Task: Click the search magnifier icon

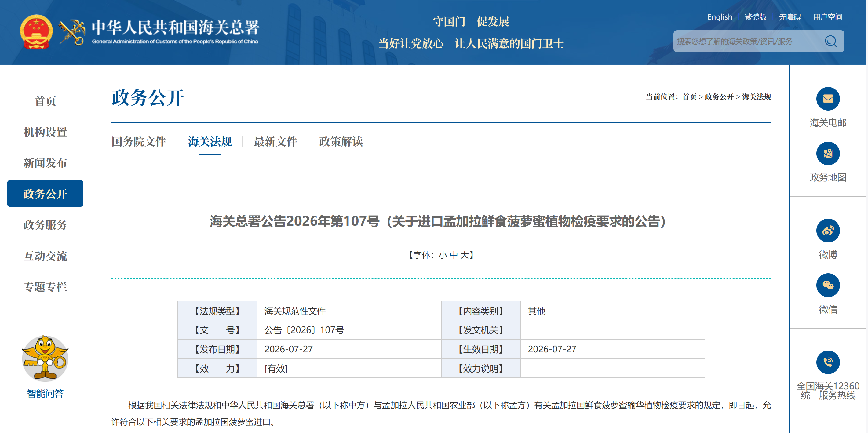Action: pos(831,42)
